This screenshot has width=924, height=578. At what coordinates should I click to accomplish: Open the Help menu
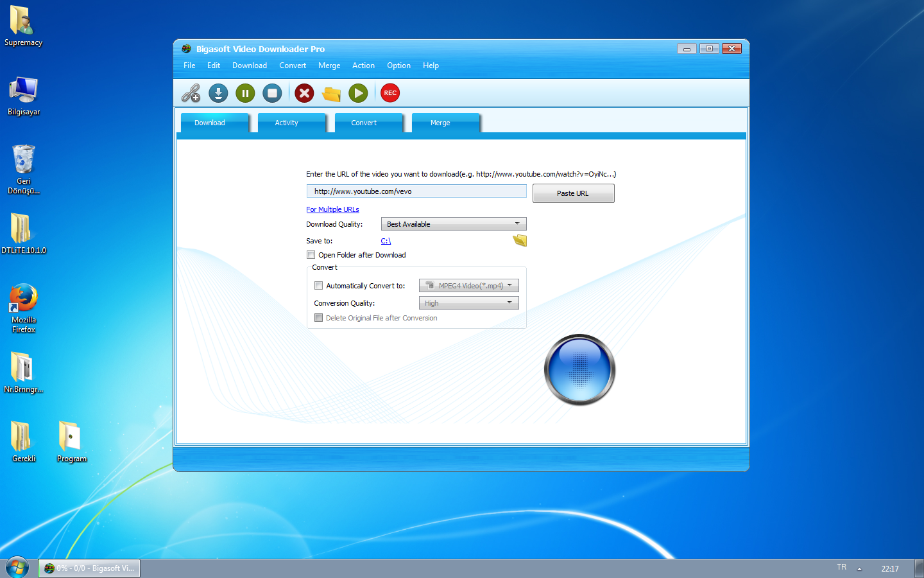(x=431, y=66)
